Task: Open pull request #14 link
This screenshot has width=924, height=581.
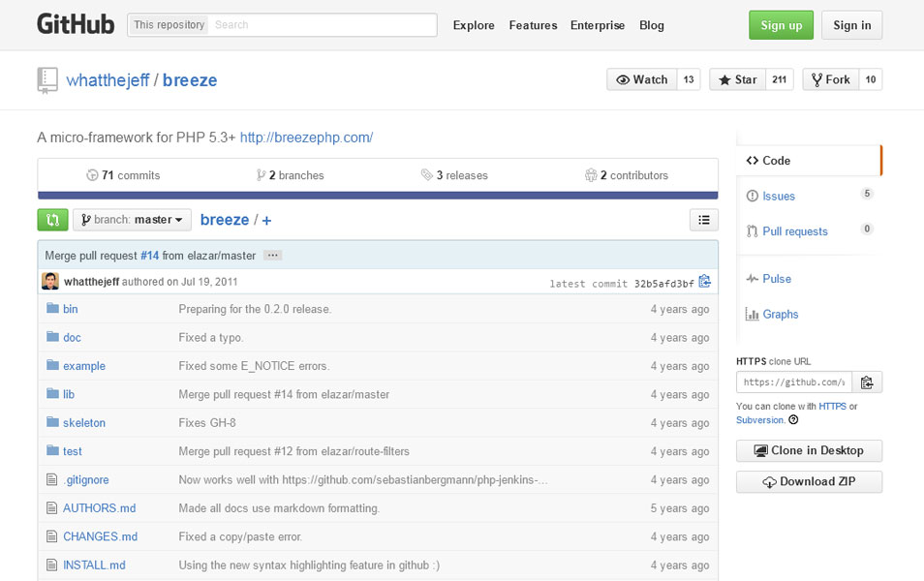Action: [150, 255]
